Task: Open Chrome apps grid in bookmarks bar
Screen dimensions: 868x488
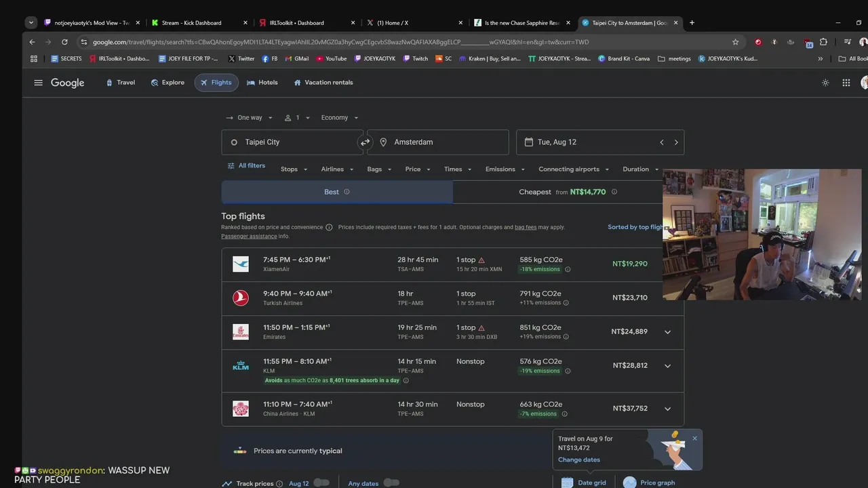Action: point(34,59)
